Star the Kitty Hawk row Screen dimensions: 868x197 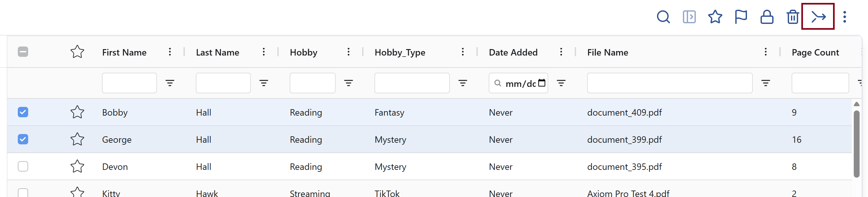[77, 192]
